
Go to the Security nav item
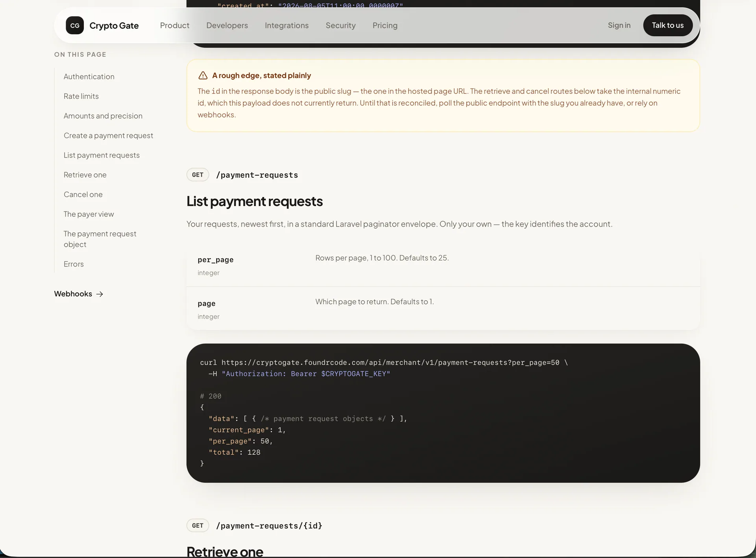click(x=341, y=25)
